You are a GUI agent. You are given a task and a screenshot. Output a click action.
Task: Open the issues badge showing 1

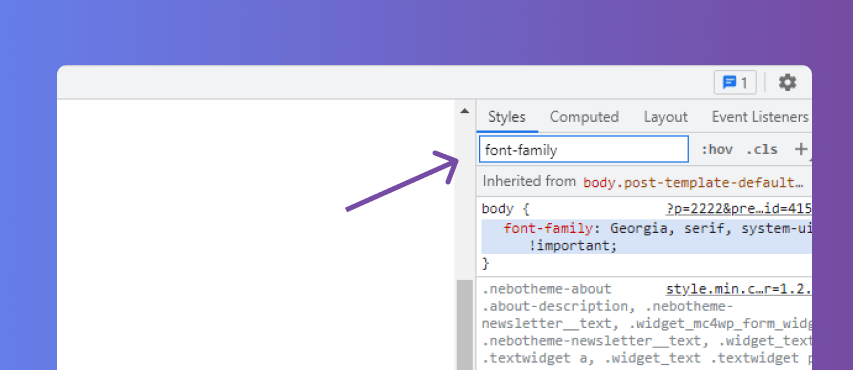click(735, 83)
